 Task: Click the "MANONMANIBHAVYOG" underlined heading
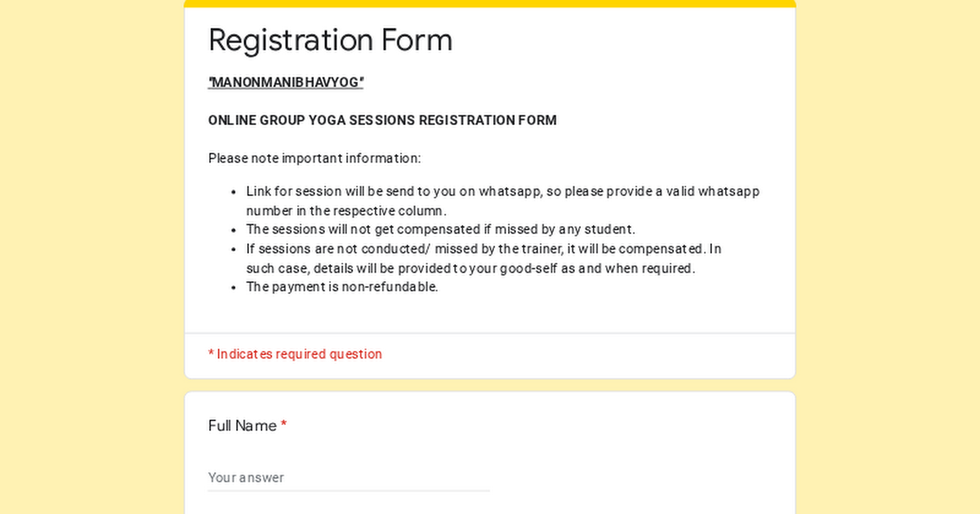coord(286,82)
